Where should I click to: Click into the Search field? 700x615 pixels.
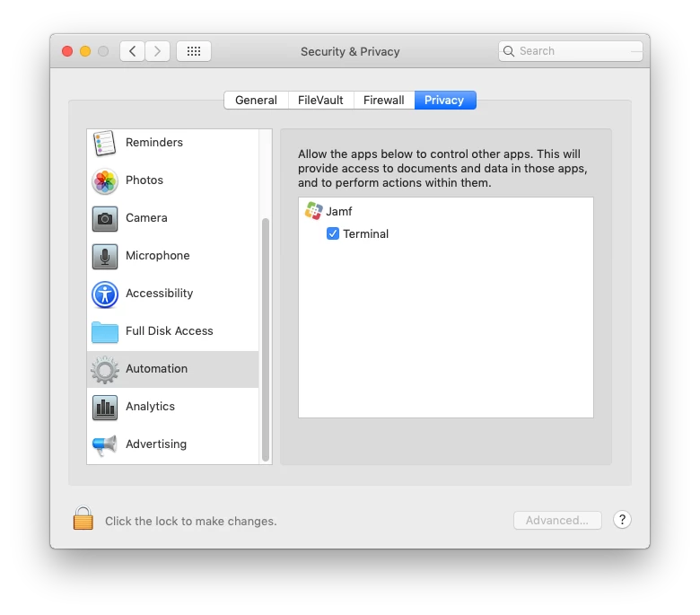tap(571, 51)
